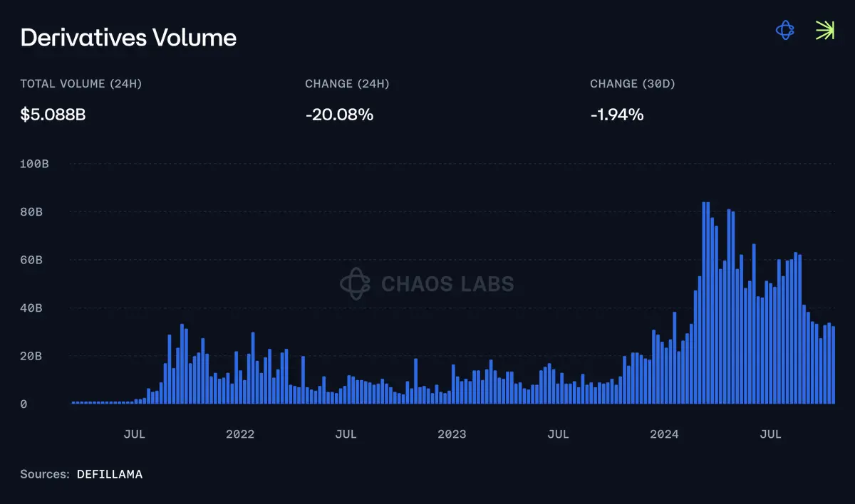Click the Chaos Labs watermark emblem
855x504 pixels.
(x=355, y=284)
